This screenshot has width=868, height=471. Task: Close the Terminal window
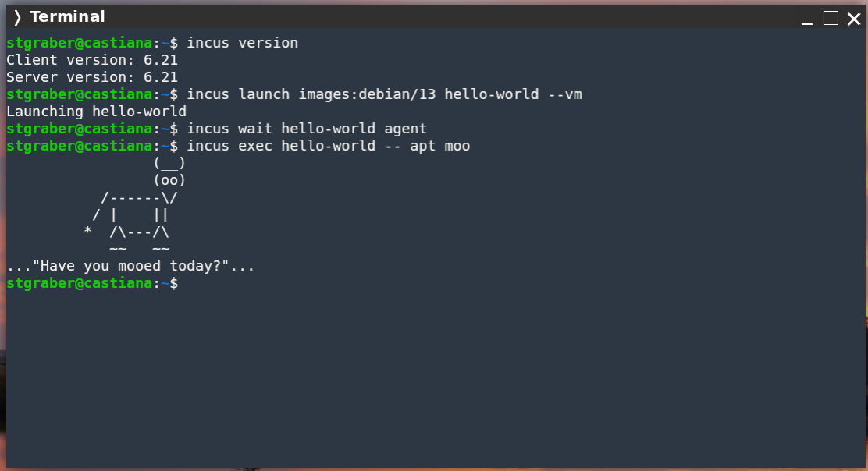pyautogui.click(x=852, y=18)
